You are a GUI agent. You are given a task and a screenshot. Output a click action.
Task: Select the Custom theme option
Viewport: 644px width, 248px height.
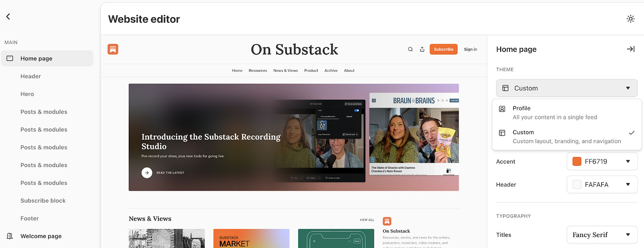click(x=567, y=137)
